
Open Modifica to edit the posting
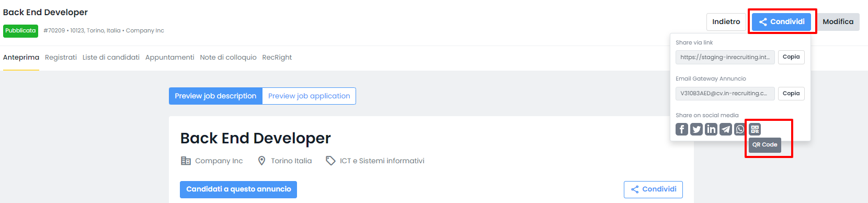(838, 22)
